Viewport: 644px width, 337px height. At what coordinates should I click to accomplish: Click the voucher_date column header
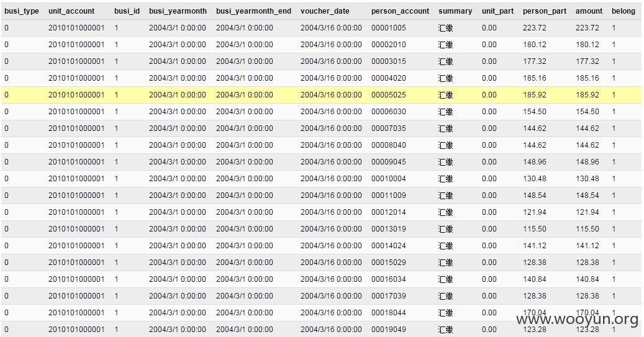point(325,11)
